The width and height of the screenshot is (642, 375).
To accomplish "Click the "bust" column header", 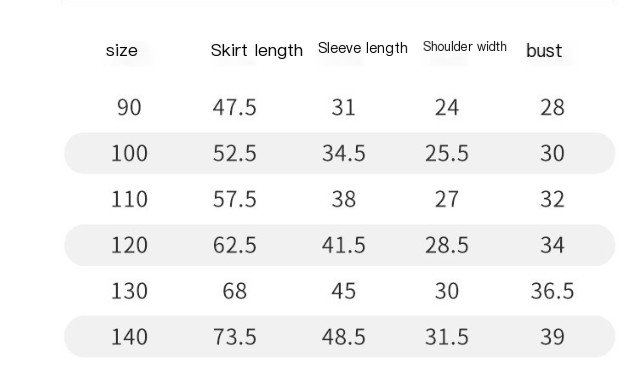I will click(x=544, y=50).
